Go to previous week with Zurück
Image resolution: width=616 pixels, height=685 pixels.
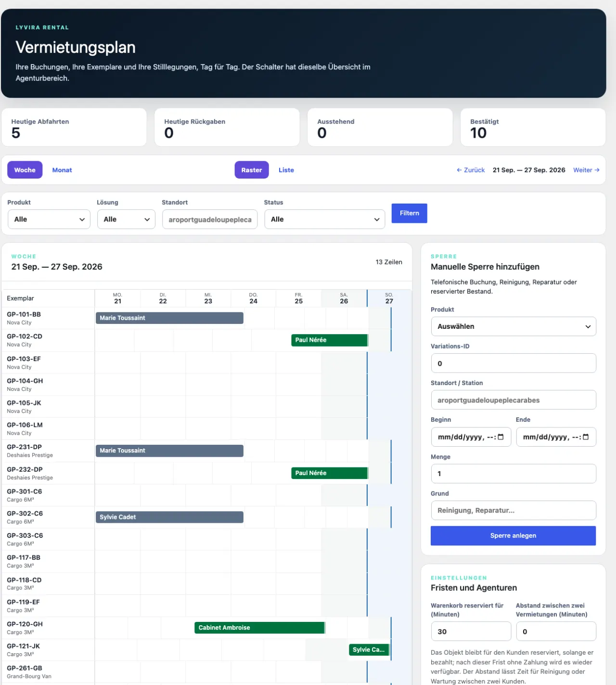coord(471,170)
